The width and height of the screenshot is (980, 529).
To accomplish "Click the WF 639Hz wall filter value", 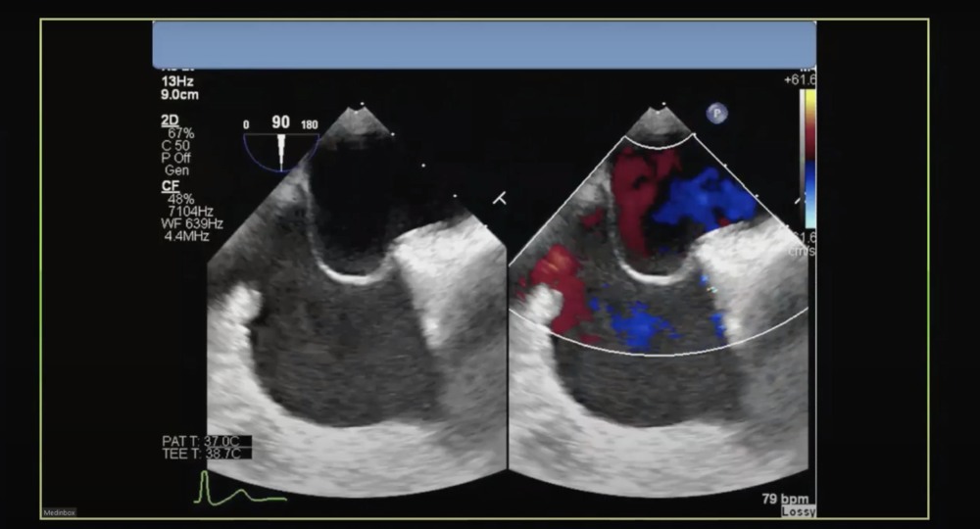I will (186, 223).
